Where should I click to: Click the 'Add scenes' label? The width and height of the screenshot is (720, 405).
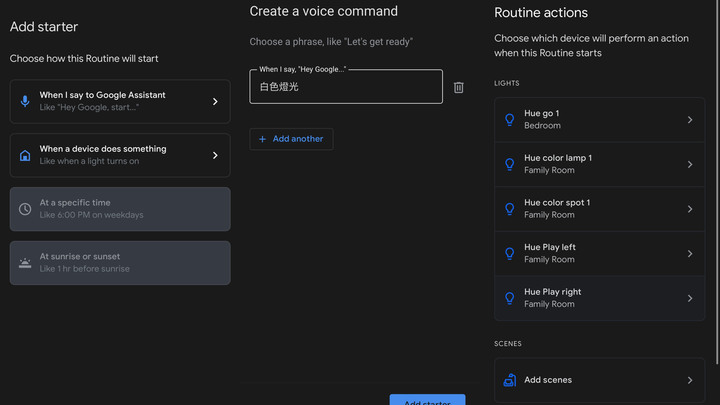pos(548,380)
